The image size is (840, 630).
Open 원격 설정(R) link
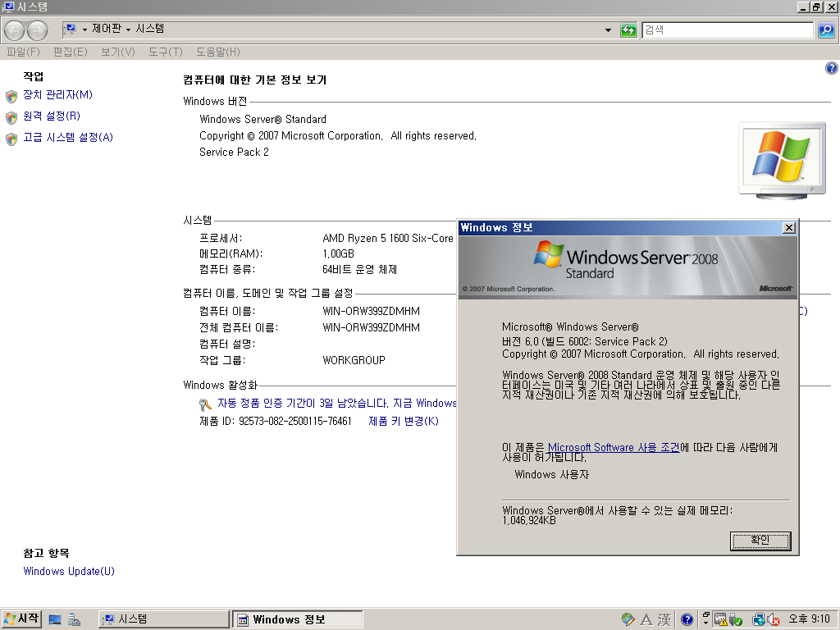[x=52, y=116]
